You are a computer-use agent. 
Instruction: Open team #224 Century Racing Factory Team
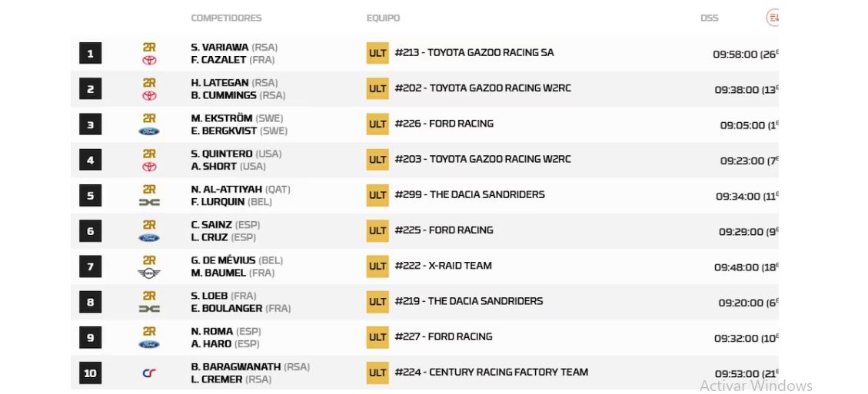[x=491, y=372]
